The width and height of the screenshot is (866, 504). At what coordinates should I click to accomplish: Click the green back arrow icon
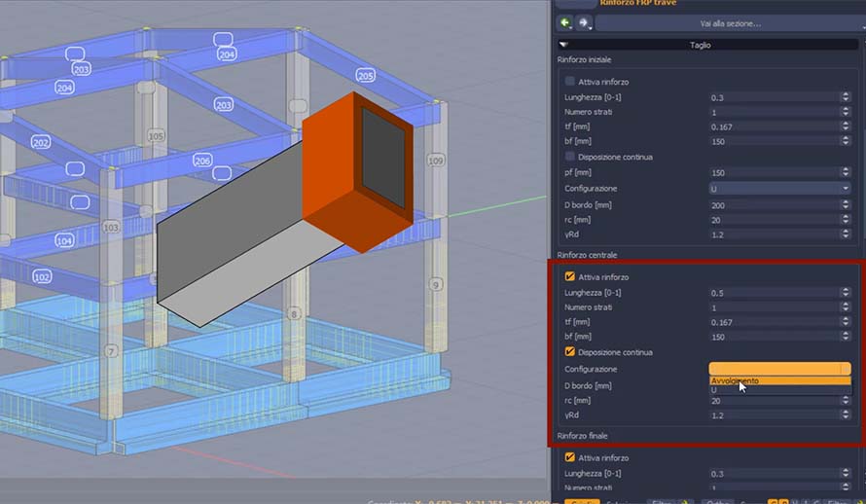[565, 22]
